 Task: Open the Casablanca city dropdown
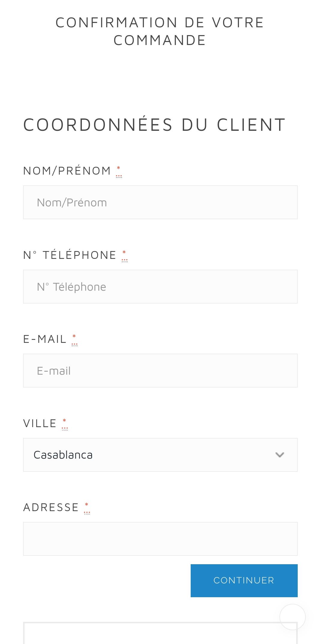(160, 455)
